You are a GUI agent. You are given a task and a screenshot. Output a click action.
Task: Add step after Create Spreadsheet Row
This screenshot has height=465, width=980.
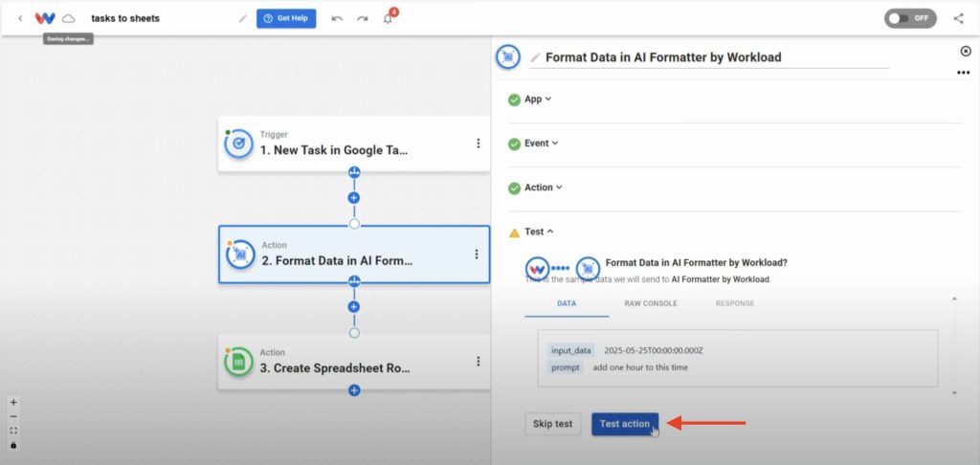[354, 390]
